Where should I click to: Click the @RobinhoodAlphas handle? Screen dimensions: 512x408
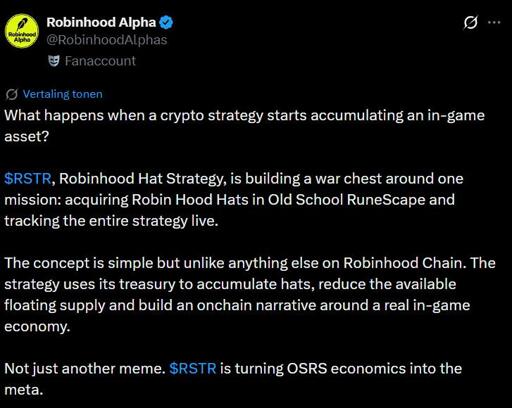tap(107, 40)
